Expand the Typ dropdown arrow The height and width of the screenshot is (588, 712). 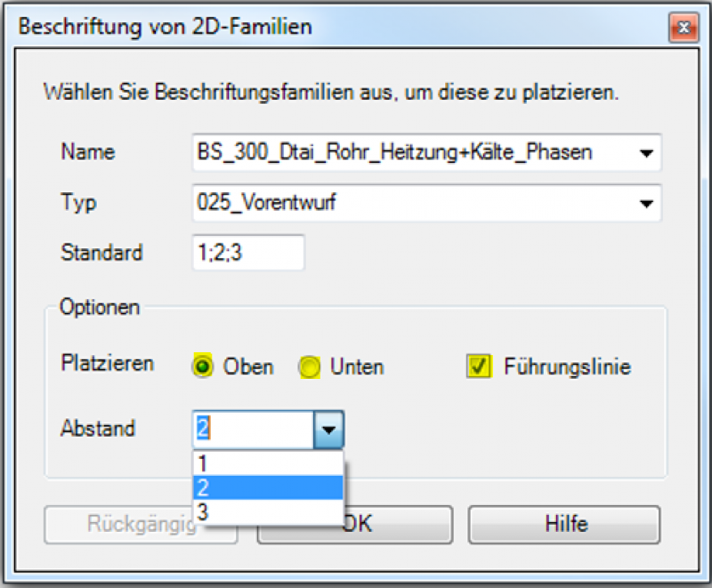646,203
